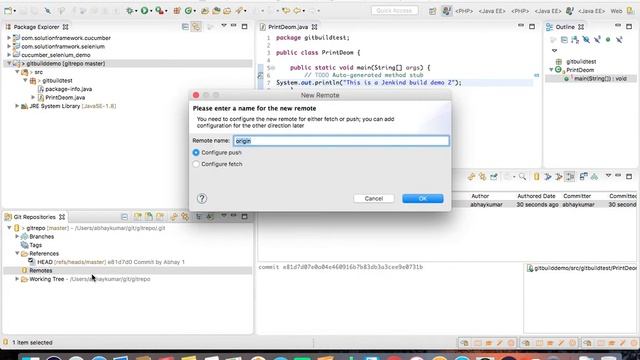Screen dimensions: 640x360
Task: Toggle Hide Fields in Outline toolbar
Action: click(x=586, y=40)
